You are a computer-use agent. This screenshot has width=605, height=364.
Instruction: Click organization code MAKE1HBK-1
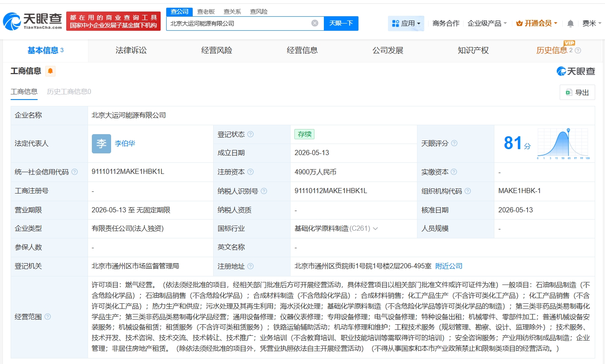click(520, 191)
